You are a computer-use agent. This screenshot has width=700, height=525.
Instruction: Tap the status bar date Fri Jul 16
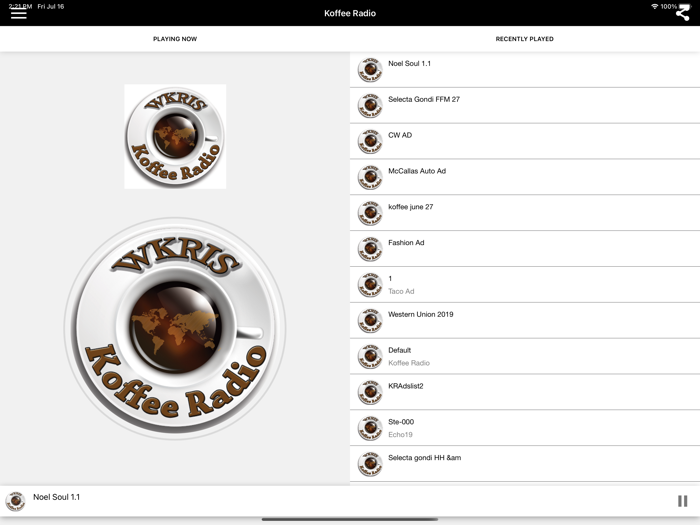coord(51,6)
